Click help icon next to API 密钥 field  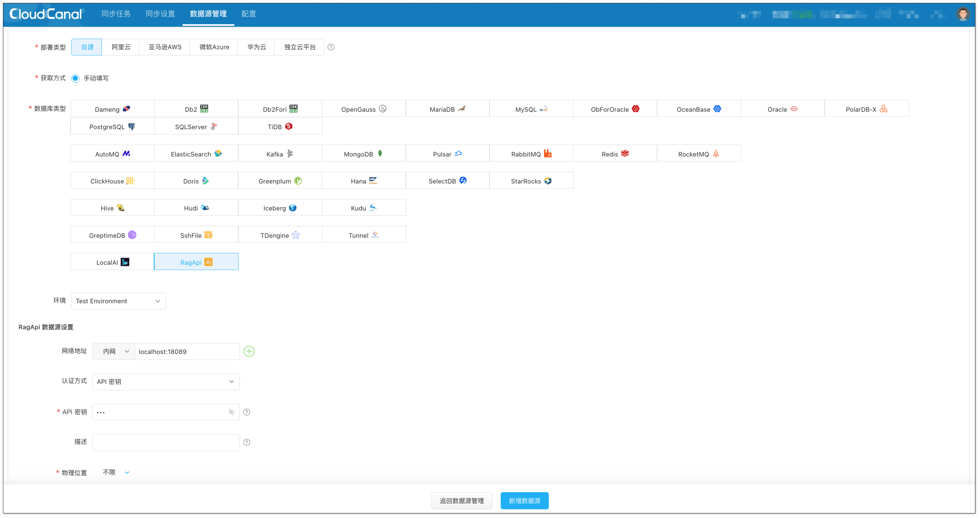point(246,412)
